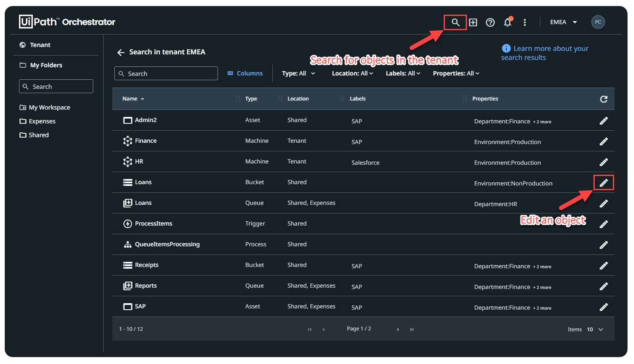The height and width of the screenshot is (364, 634).
Task: Edit the ProcessItems trigger
Action: click(x=604, y=224)
